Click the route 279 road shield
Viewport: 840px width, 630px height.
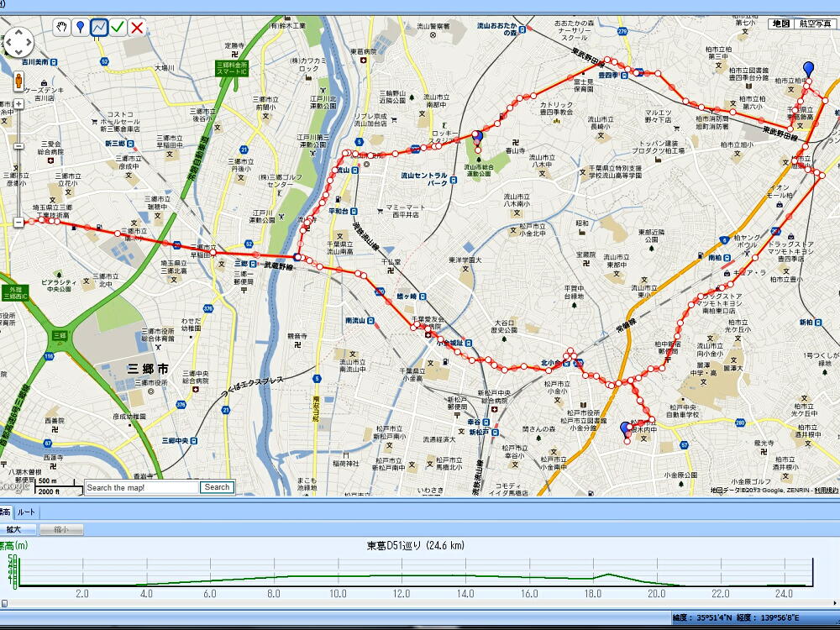click(x=622, y=32)
